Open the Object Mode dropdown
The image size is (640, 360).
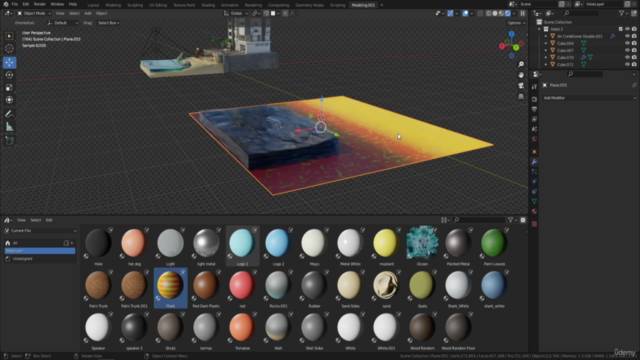(x=34, y=13)
